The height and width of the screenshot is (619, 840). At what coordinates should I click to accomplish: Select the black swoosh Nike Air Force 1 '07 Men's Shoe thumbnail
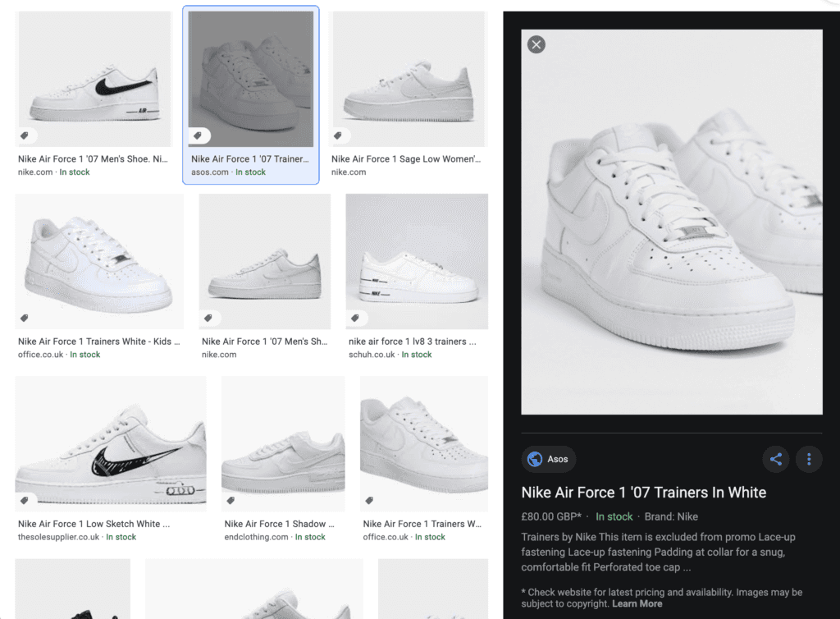(95, 79)
